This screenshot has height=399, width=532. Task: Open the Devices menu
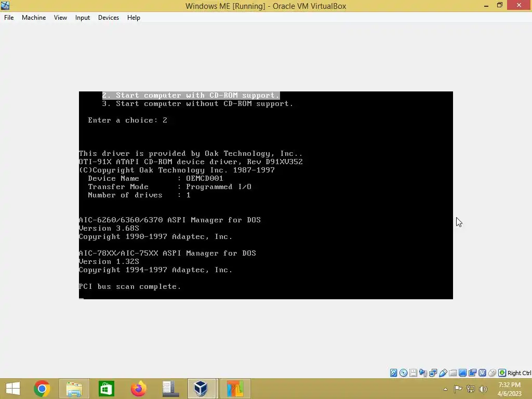(109, 18)
